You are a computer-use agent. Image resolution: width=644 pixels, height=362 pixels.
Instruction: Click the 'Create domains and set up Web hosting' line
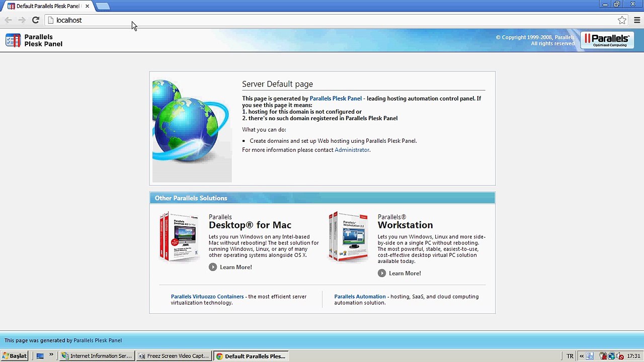click(x=333, y=141)
